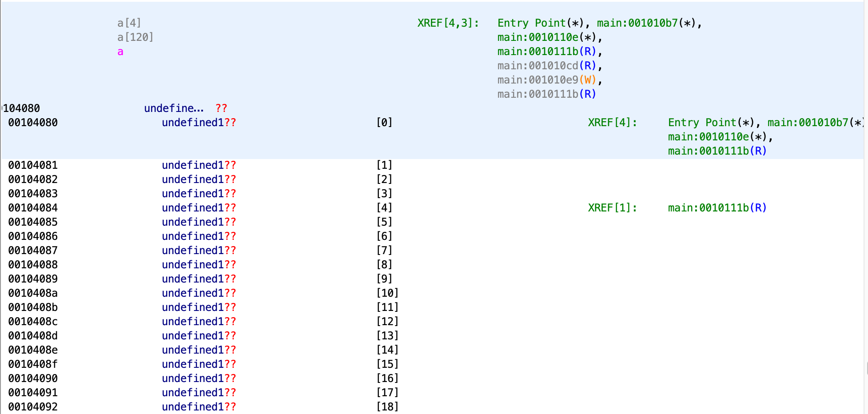Click array index [0] on address 00104080
The image size is (868, 414).
(384, 123)
